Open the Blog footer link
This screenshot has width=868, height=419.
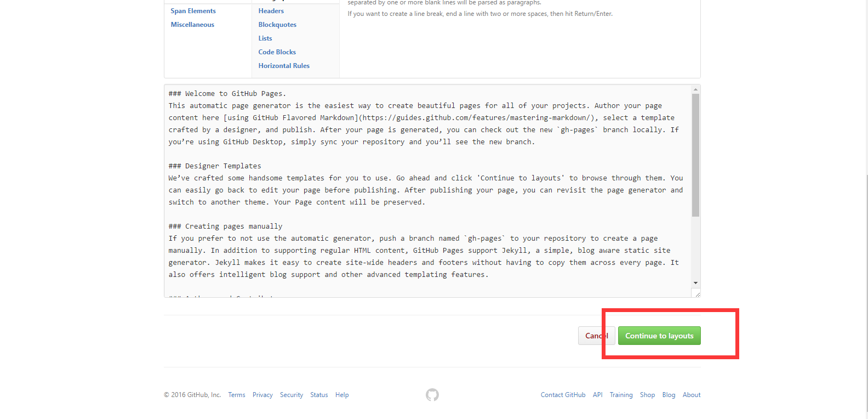pos(669,395)
